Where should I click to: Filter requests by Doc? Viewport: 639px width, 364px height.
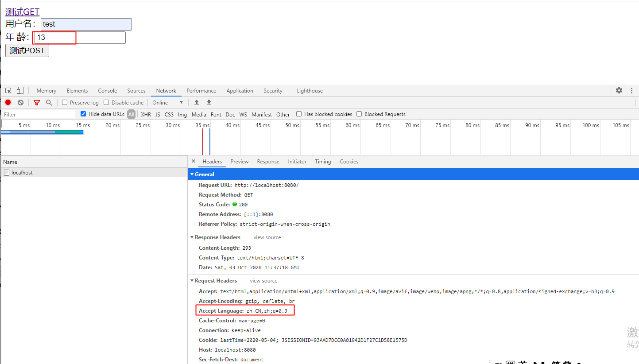click(x=230, y=114)
